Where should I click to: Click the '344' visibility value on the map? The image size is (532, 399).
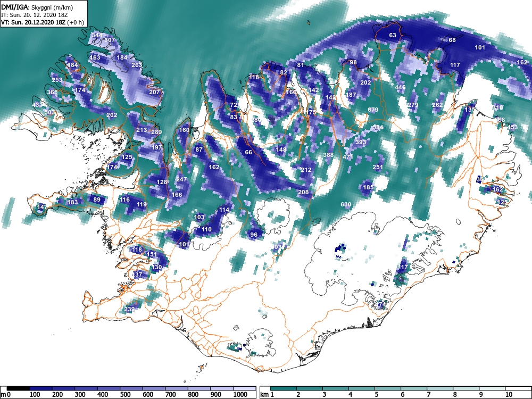(x=97, y=35)
